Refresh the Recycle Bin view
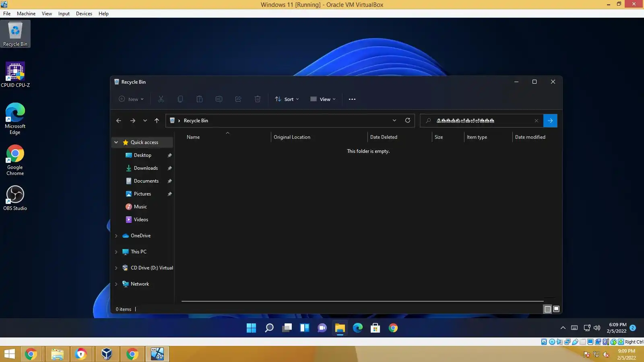644x362 pixels. [408, 120]
